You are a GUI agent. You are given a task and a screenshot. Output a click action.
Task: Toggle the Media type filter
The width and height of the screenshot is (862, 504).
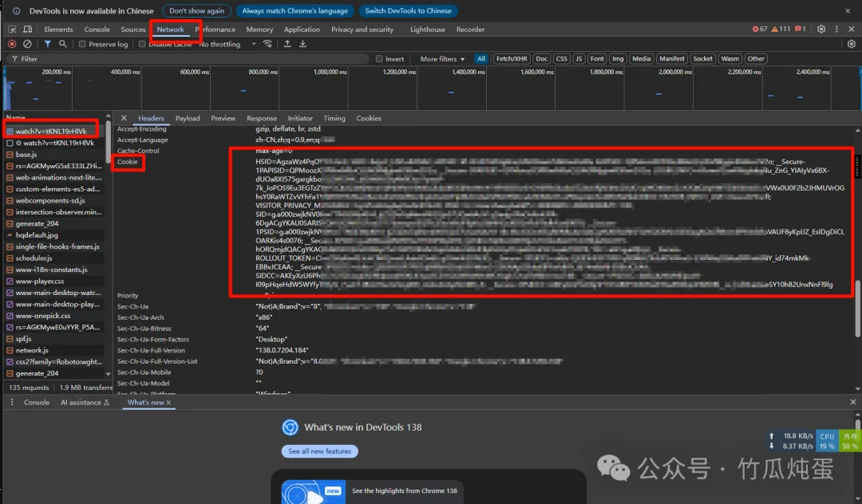[641, 59]
